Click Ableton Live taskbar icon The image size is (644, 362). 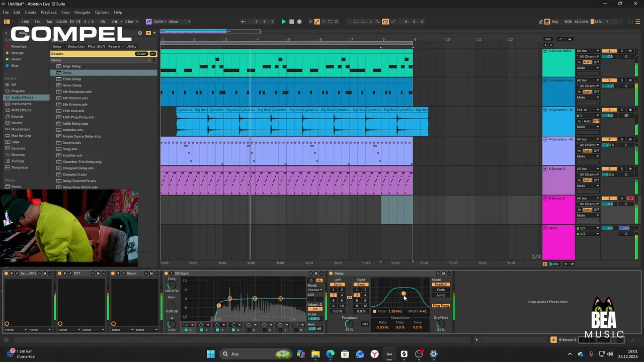389,354
